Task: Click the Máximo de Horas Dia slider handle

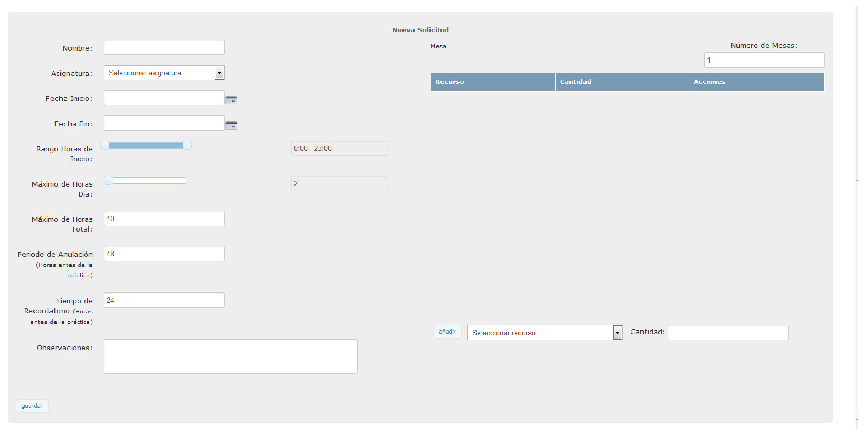Action: click(x=108, y=181)
